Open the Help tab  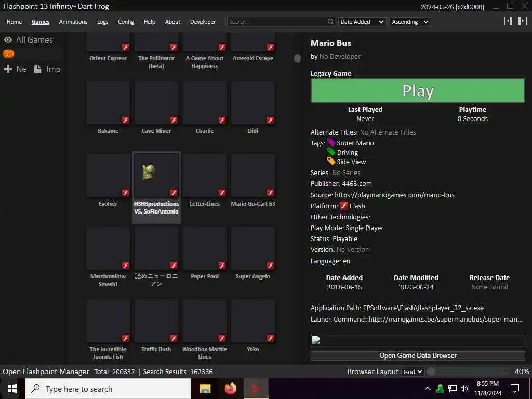pyautogui.click(x=149, y=22)
